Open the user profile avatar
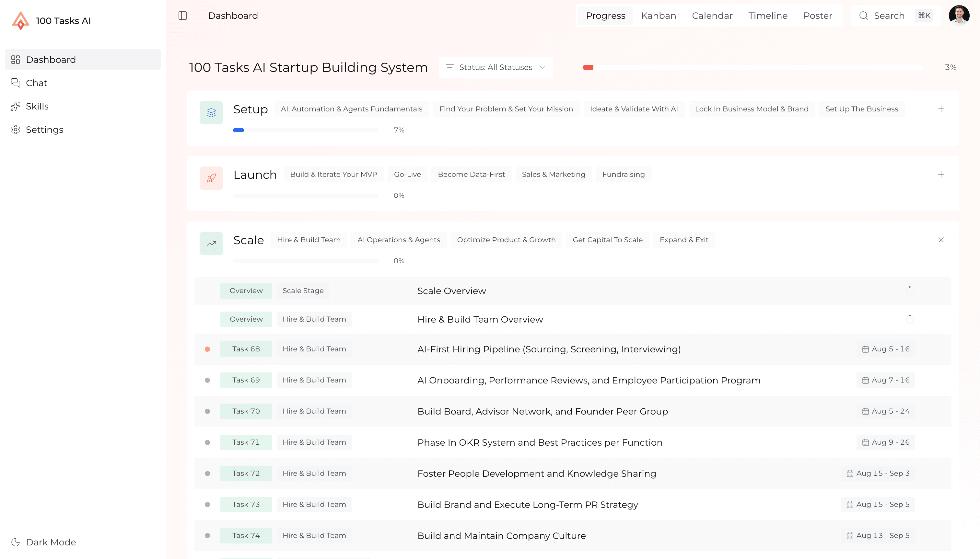 [x=959, y=16]
